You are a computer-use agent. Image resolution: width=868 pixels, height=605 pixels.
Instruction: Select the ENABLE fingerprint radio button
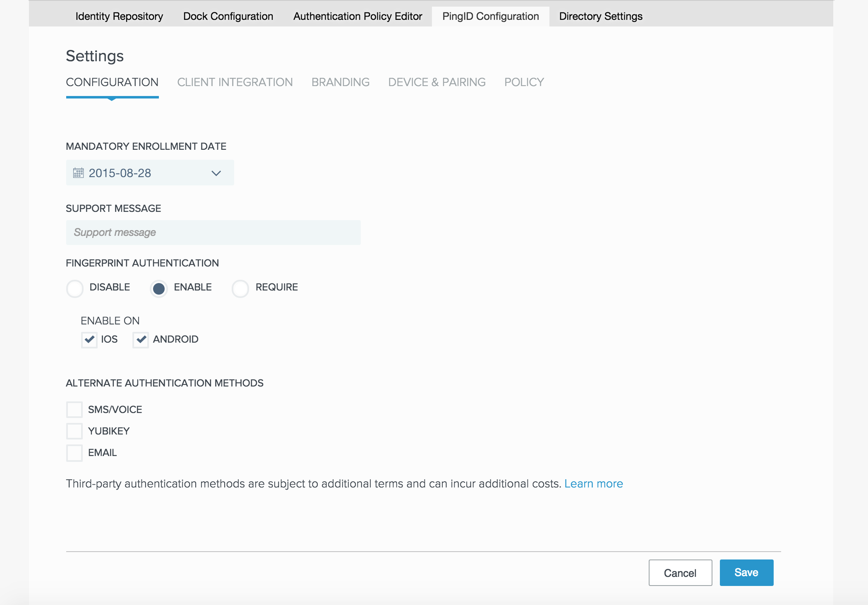[159, 288]
